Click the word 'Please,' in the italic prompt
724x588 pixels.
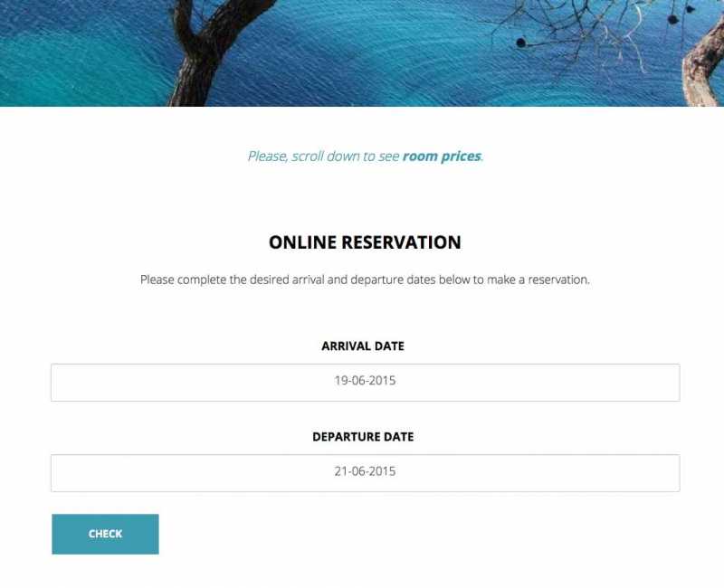(268, 156)
